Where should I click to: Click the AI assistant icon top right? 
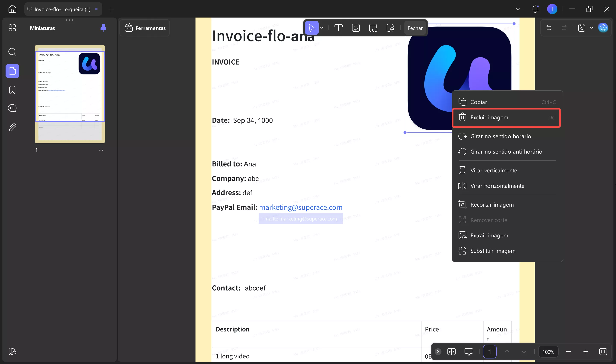point(603,28)
